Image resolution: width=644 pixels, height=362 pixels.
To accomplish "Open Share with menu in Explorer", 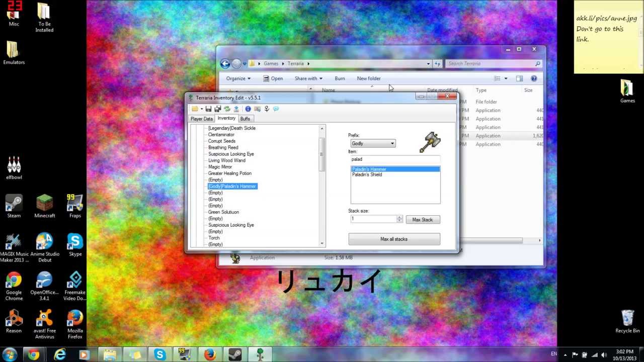I will (x=308, y=78).
